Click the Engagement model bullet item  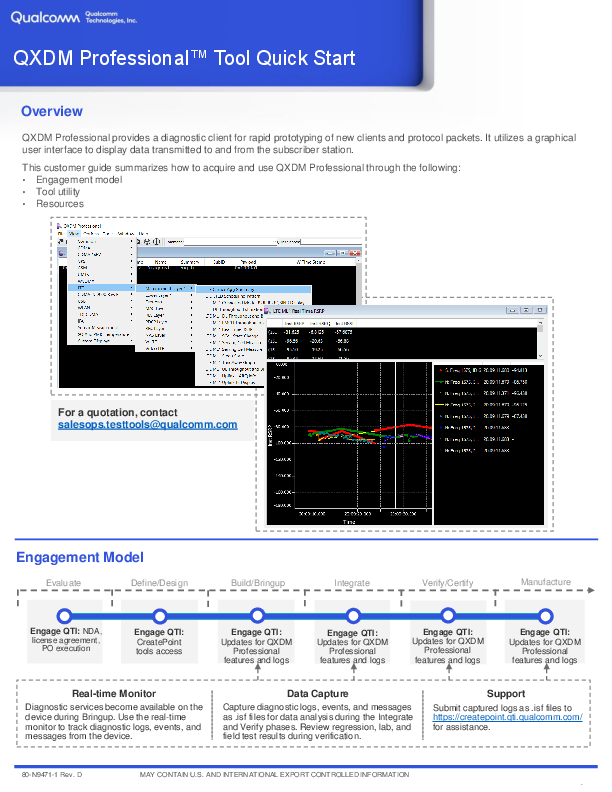(79, 180)
